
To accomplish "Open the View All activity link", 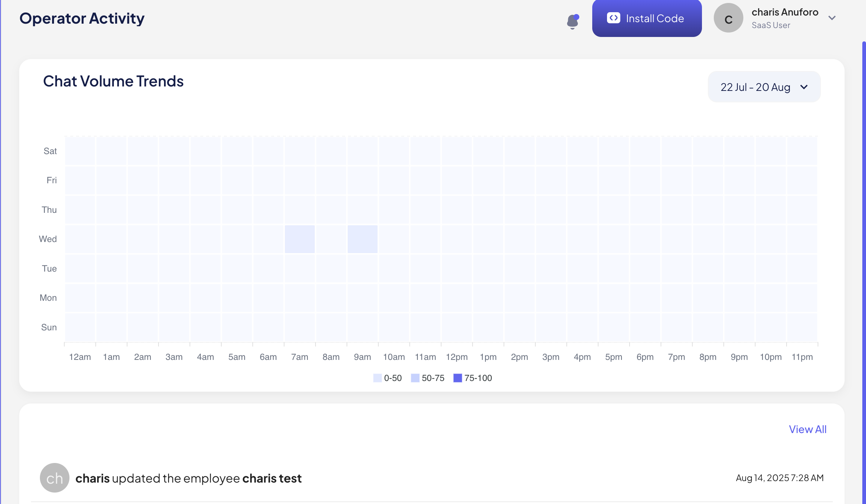I will [x=807, y=429].
